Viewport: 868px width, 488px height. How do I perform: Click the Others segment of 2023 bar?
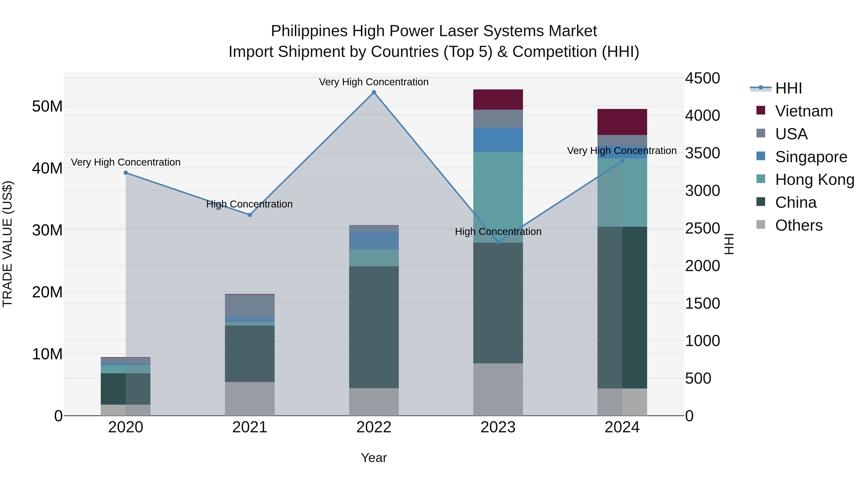click(498, 390)
